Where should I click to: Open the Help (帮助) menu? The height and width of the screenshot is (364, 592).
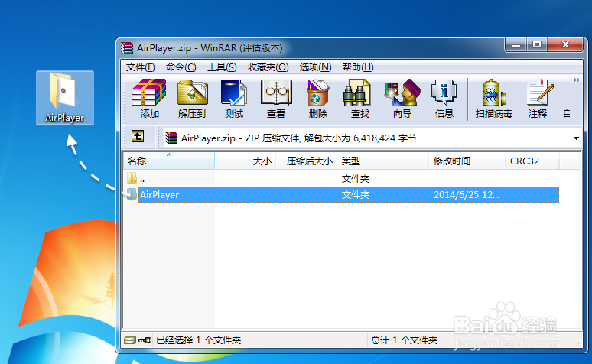(358, 67)
